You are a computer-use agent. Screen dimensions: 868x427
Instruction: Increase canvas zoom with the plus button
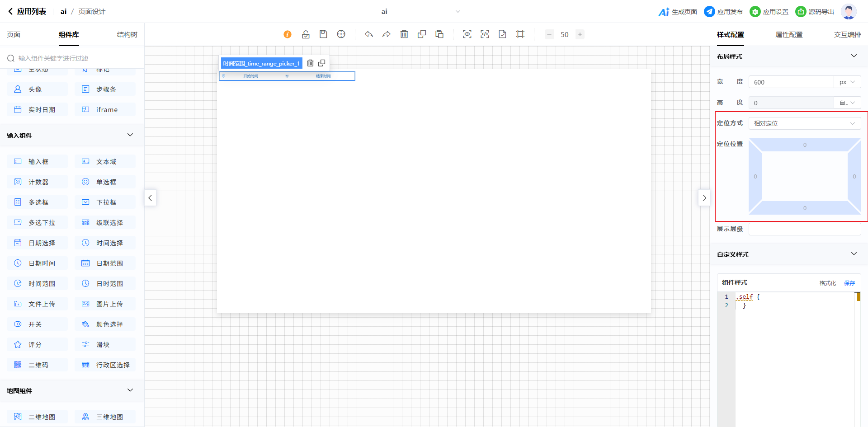point(580,34)
